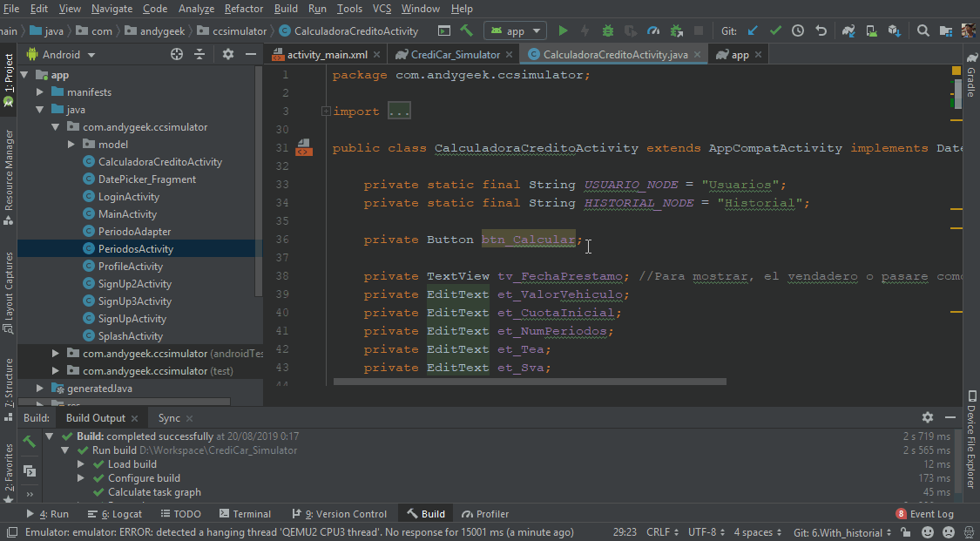Toggle the import fold marker on line 3
This screenshot has width=980, height=541.
[325, 112]
